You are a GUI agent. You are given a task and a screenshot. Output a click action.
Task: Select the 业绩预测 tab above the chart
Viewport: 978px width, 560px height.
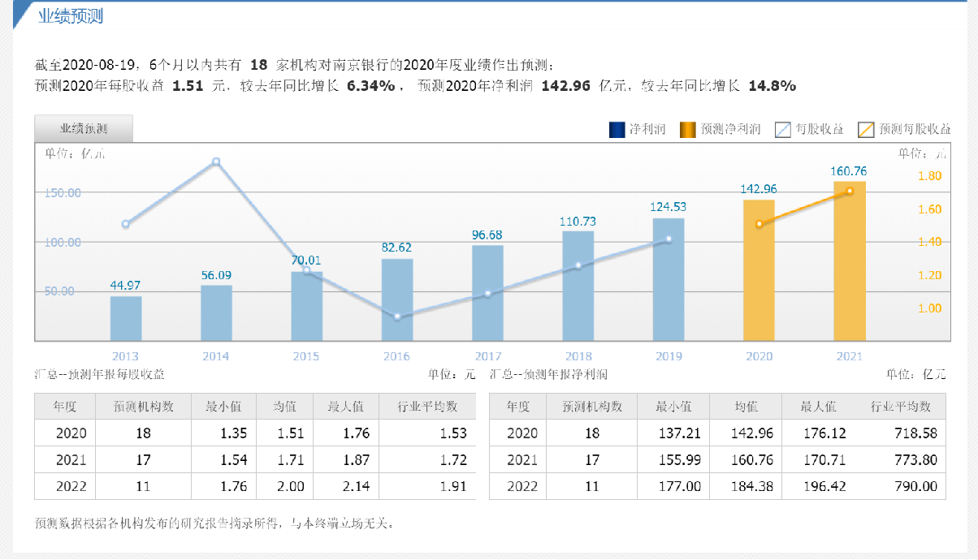coord(84,128)
